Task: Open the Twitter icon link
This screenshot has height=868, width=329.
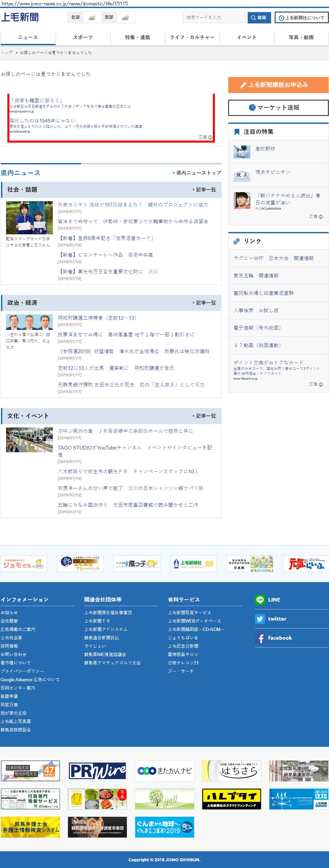Action: [x=260, y=619]
